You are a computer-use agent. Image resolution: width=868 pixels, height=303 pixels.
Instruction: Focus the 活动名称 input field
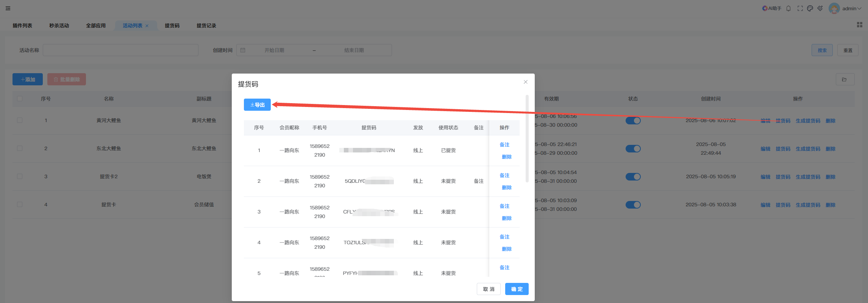pyautogui.click(x=120, y=50)
